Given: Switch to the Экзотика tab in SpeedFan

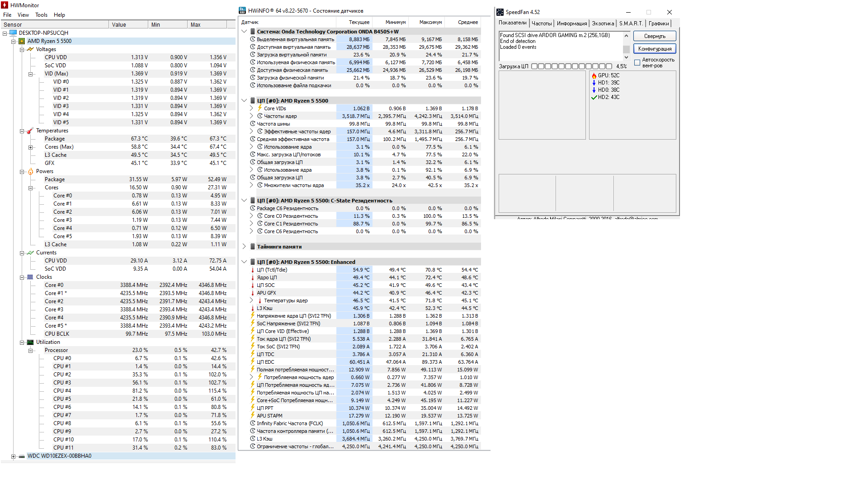Looking at the screenshot, I should tap(603, 23).
